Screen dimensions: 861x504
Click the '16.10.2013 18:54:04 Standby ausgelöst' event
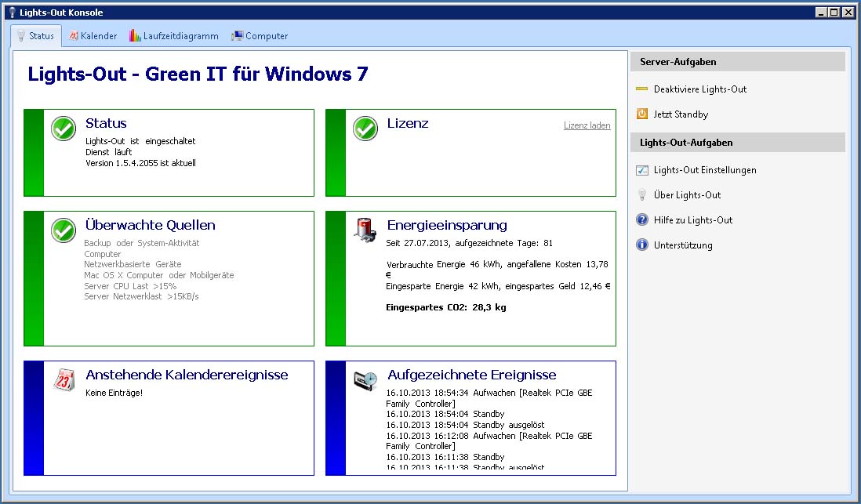tap(465, 425)
